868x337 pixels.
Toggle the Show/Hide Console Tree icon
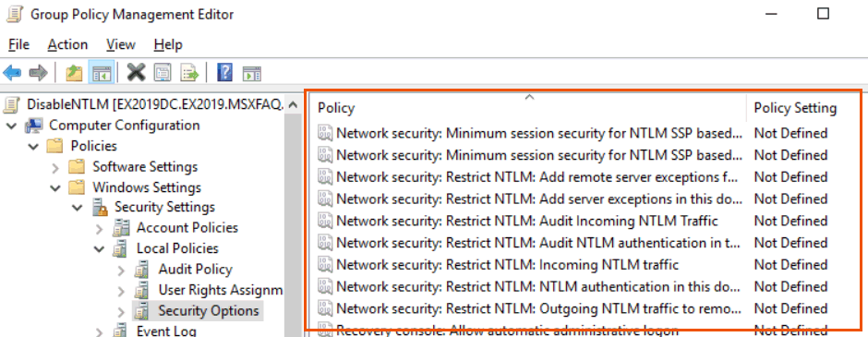[102, 73]
